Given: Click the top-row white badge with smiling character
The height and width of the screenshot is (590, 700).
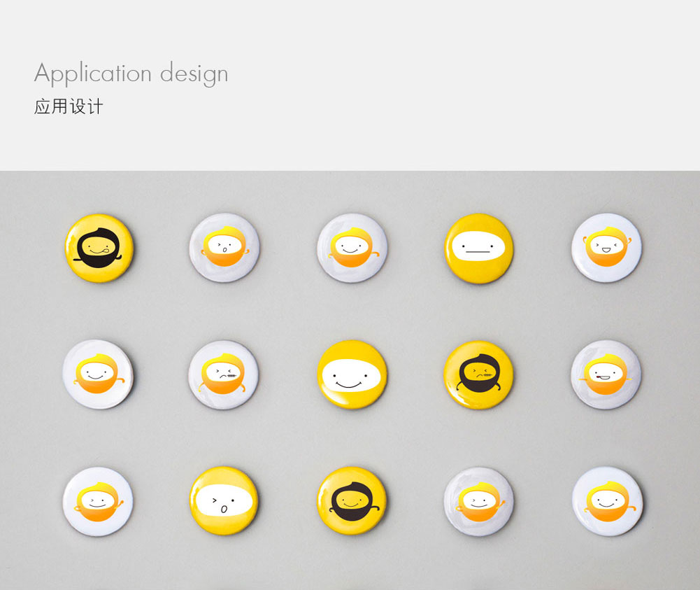Looking at the screenshot, I should click(x=352, y=248).
